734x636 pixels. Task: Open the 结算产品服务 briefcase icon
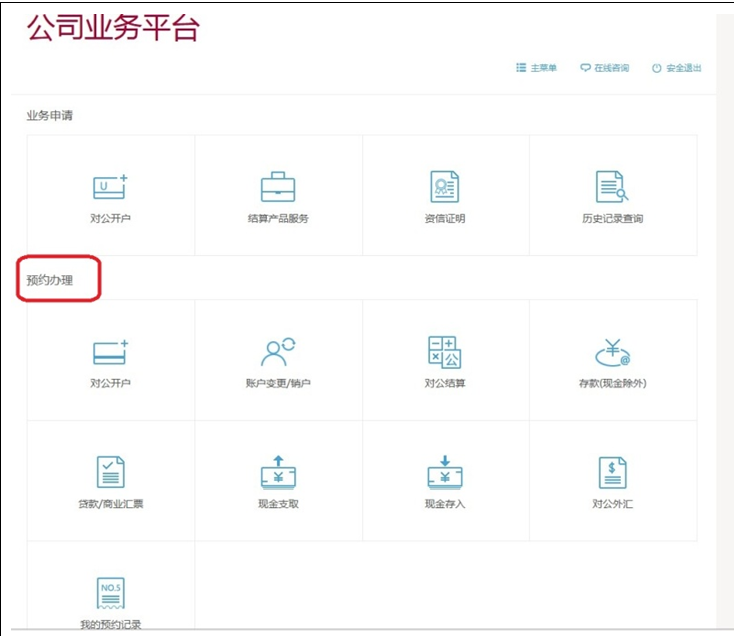(x=278, y=187)
